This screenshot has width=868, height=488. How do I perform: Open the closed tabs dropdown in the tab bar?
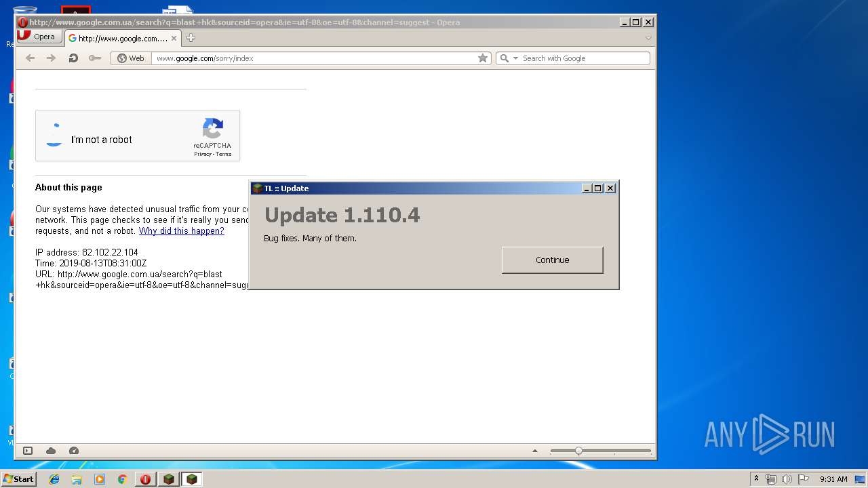click(648, 38)
